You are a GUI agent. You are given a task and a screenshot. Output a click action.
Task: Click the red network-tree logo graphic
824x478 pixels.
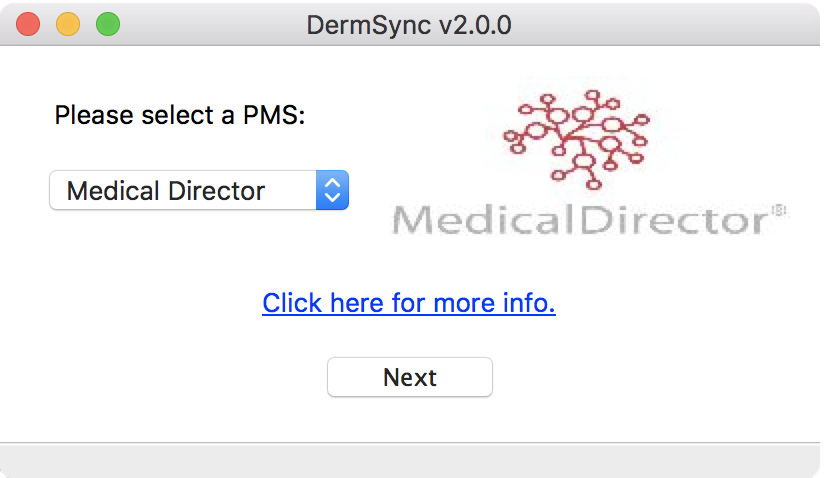point(577,138)
